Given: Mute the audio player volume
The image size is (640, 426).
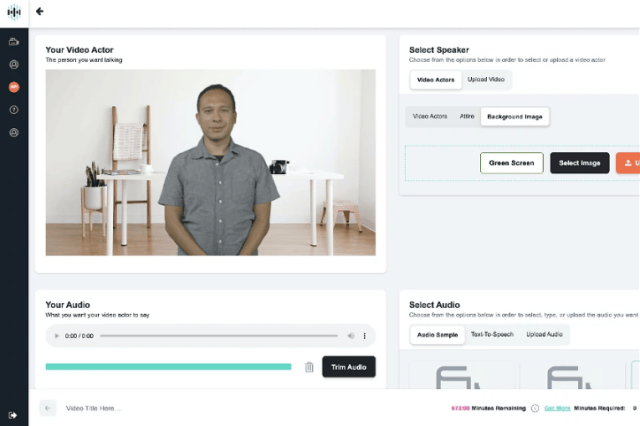Looking at the screenshot, I should (x=349, y=336).
